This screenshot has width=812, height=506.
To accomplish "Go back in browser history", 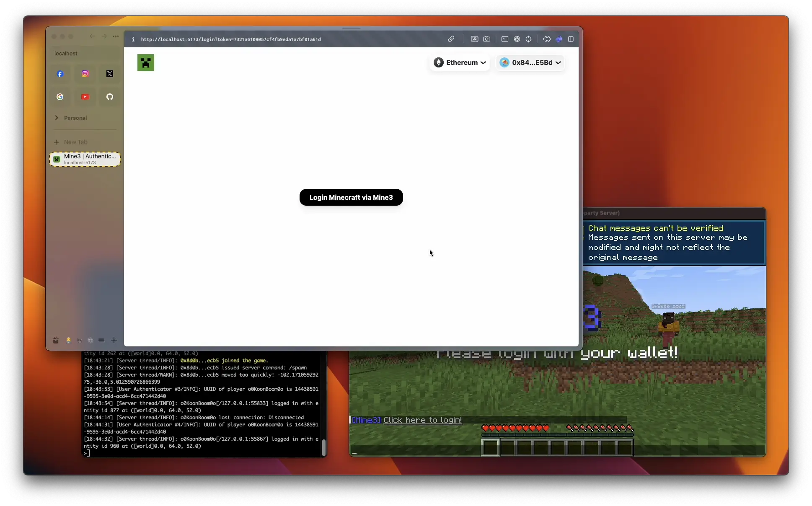I will point(92,36).
